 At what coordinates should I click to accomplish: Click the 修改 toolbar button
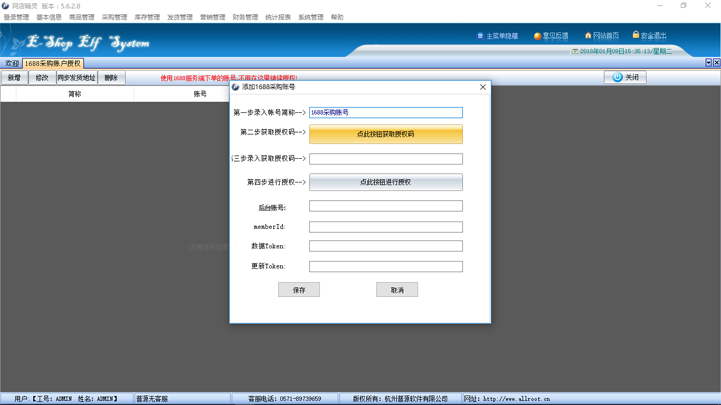(x=42, y=78)
